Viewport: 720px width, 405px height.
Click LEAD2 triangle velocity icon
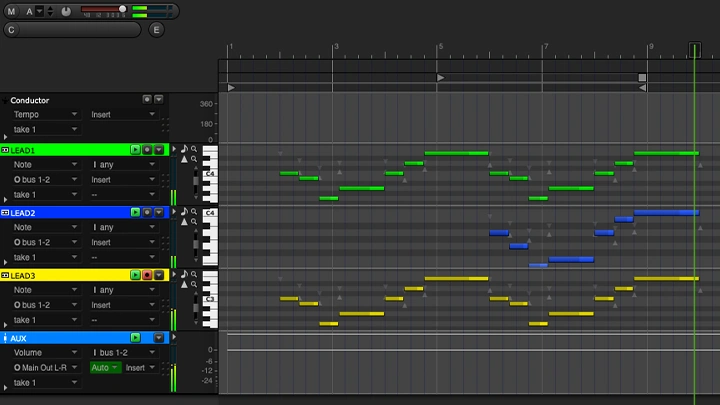coord(184,222)
